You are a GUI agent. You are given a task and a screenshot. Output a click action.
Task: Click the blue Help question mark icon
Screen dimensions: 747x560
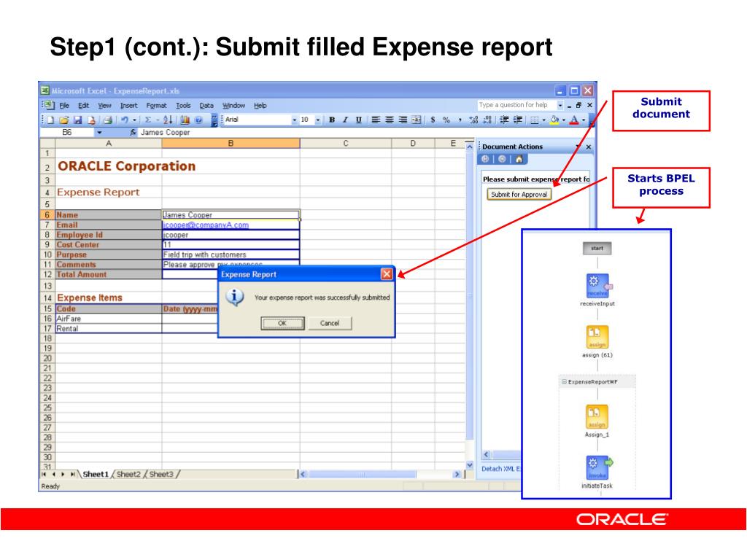198,120
